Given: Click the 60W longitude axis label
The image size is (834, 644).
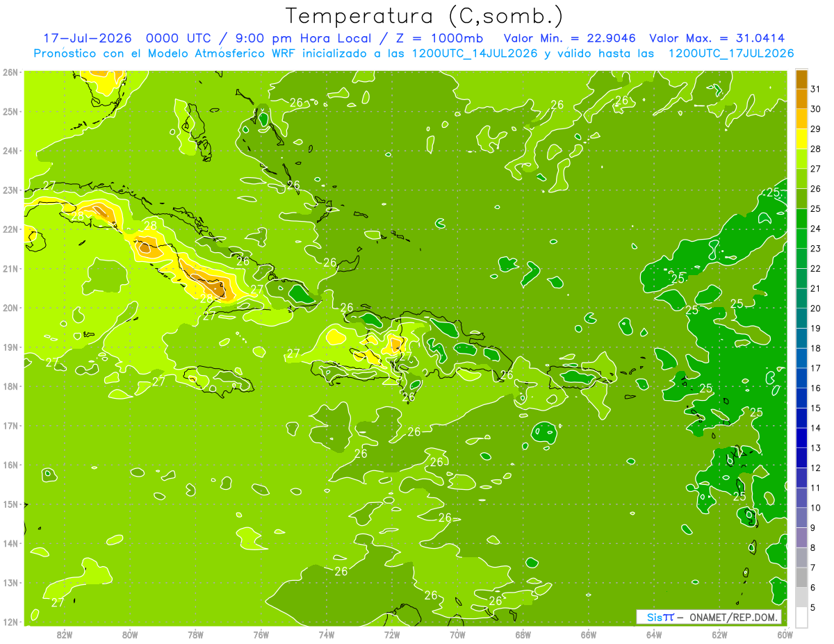Looking at the screenshot, I should click(x=785, y=634).
